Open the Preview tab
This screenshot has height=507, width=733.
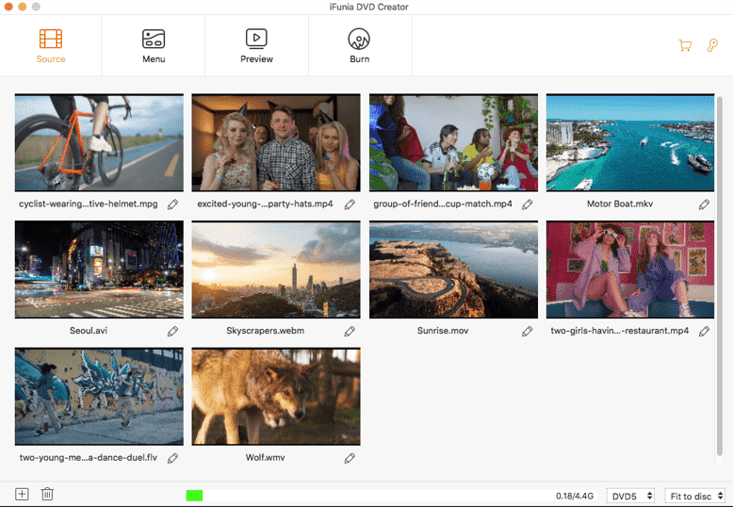pyautogui.click(x=257, y=46)
